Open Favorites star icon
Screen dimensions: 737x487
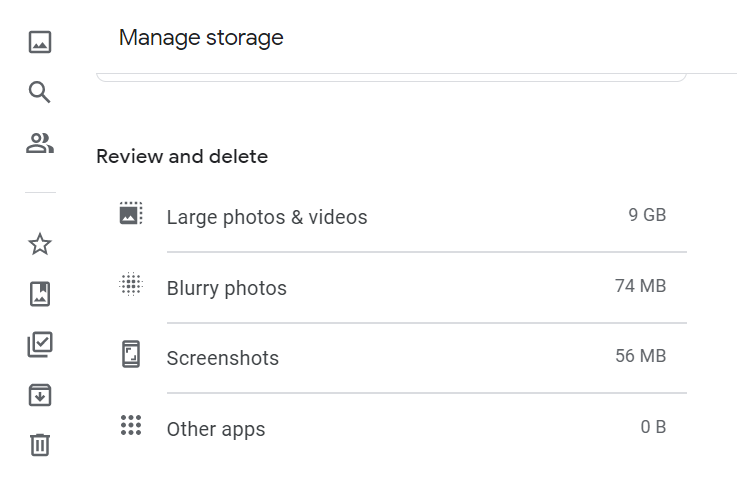tap(40, 244)
